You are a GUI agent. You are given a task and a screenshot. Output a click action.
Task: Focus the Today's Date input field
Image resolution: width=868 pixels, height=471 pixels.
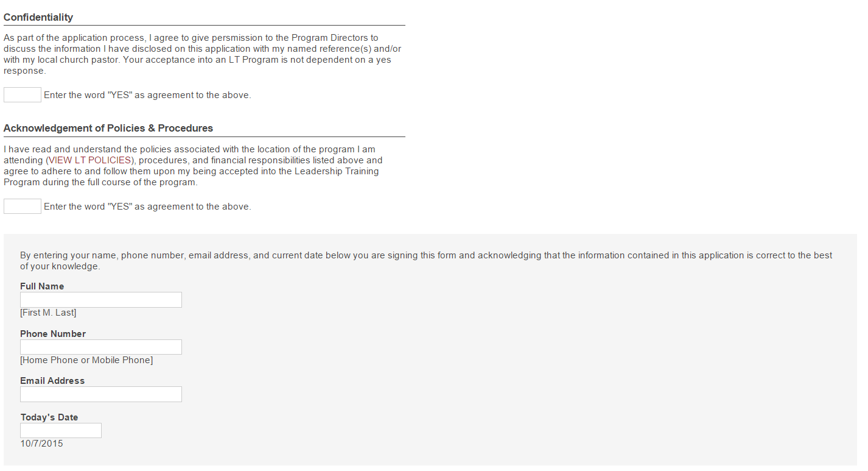point(61,431)
